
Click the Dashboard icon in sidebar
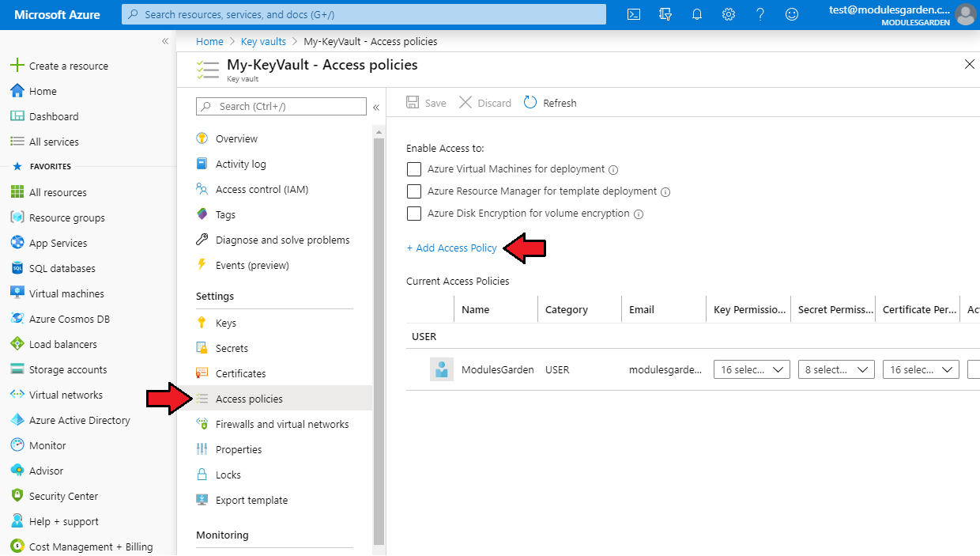click(x=17, y=116)
